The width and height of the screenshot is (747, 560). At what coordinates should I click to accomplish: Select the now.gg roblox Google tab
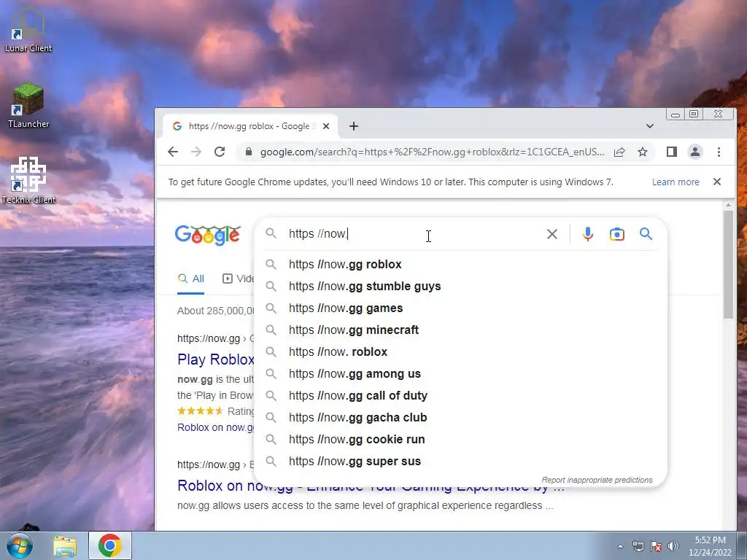click(250, 126)
